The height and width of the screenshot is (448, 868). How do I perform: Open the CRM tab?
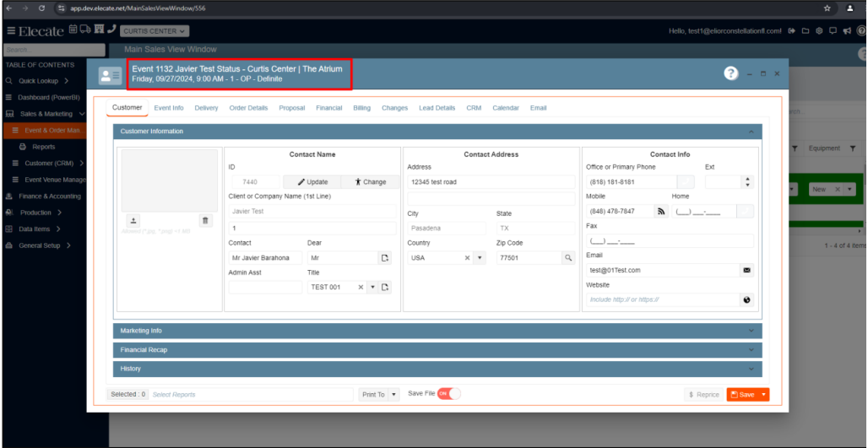474,108
